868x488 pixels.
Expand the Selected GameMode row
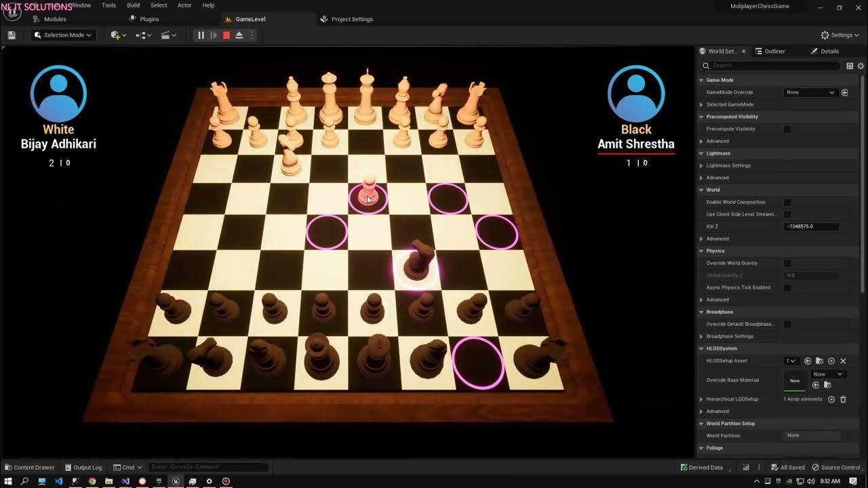tap(701, 104)
